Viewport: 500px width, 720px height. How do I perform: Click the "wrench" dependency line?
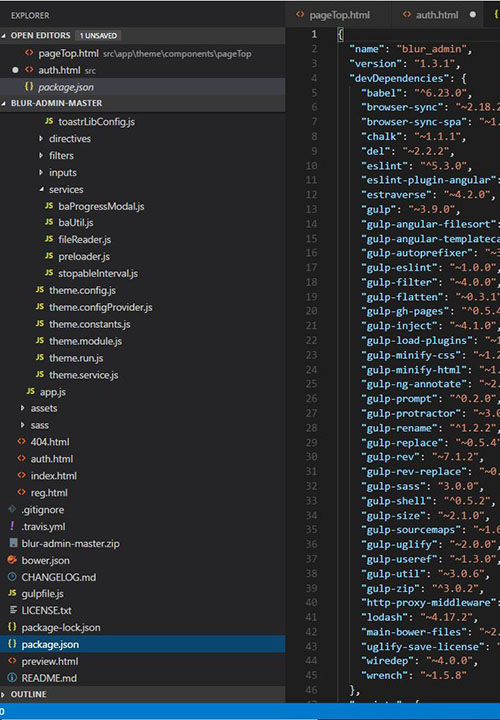tap(414, 675)
